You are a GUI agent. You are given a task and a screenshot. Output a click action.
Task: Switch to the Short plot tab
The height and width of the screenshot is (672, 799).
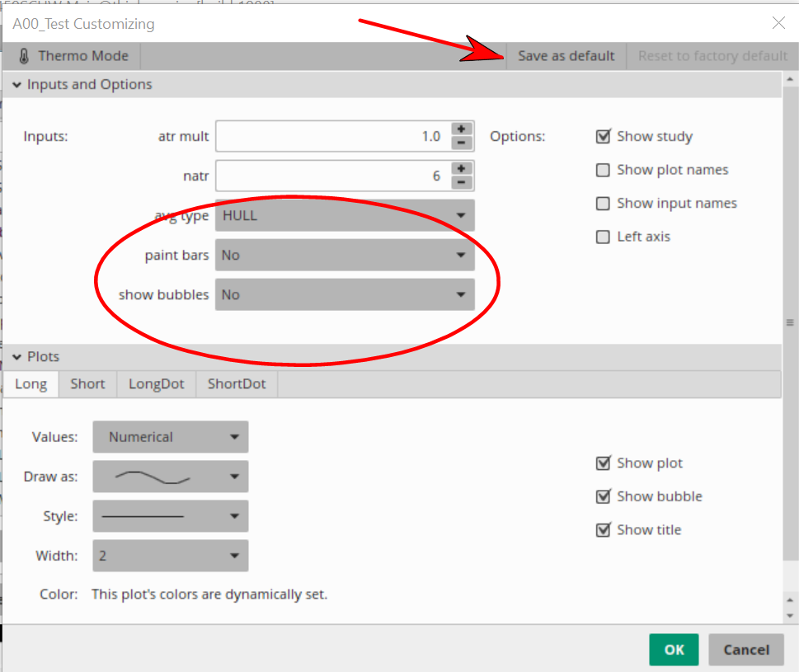point(87,383)
